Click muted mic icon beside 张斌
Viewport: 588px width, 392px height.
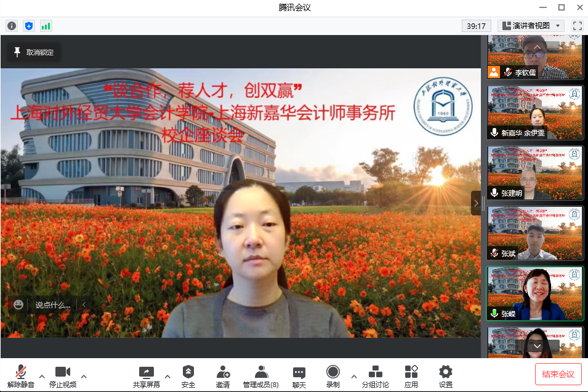coord(494,253)
